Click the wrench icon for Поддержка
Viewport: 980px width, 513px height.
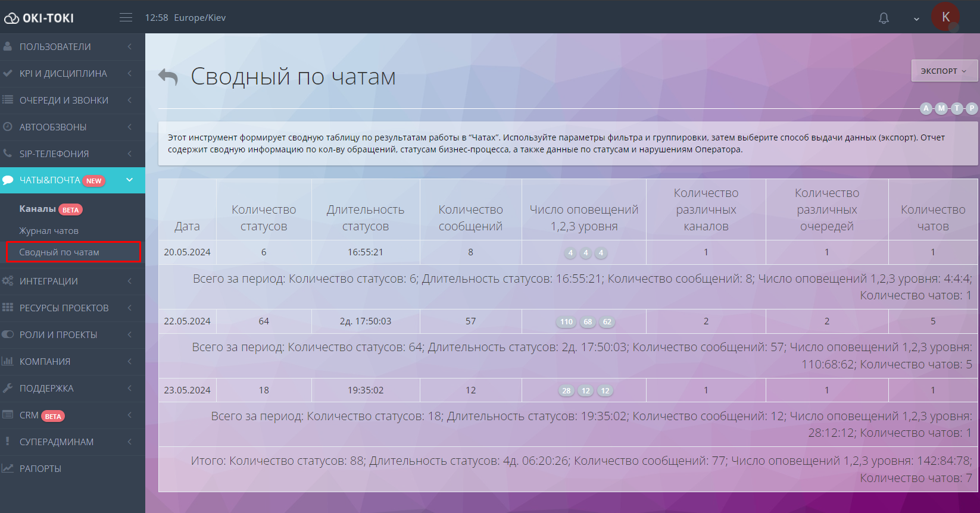(8, 388)
